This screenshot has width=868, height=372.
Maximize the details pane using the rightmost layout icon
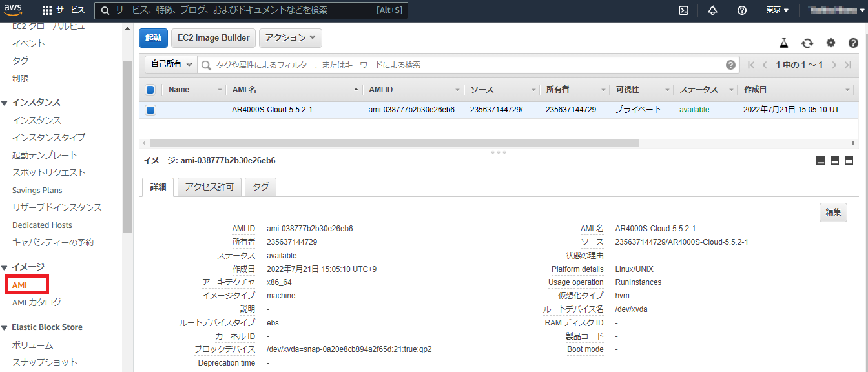click(849, 161)
